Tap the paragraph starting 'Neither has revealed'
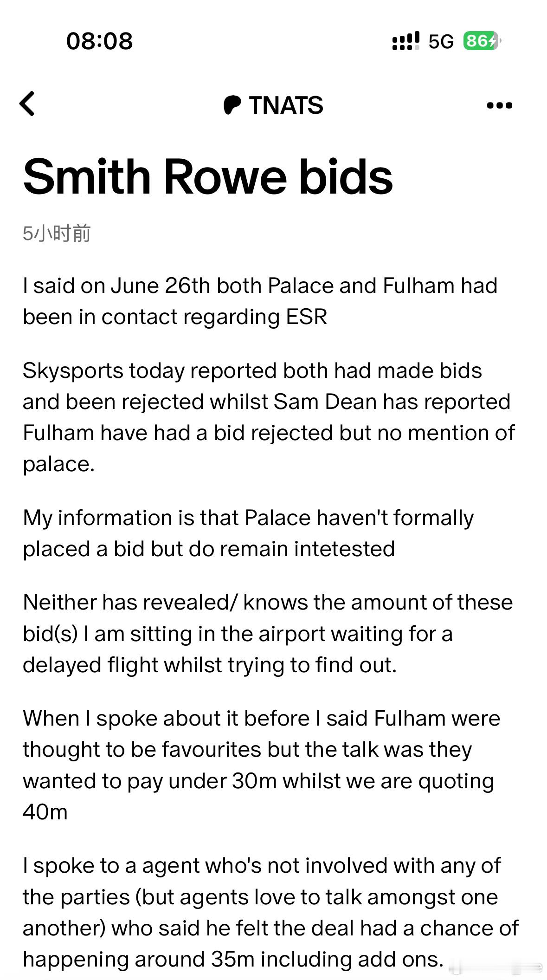This screenshot has width=547, height=980. (268, 634)
